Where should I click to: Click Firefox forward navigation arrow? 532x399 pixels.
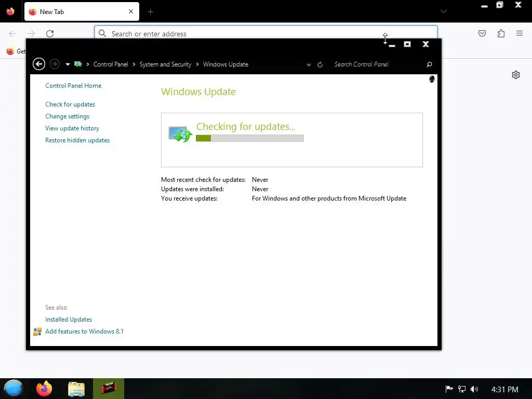31,33
